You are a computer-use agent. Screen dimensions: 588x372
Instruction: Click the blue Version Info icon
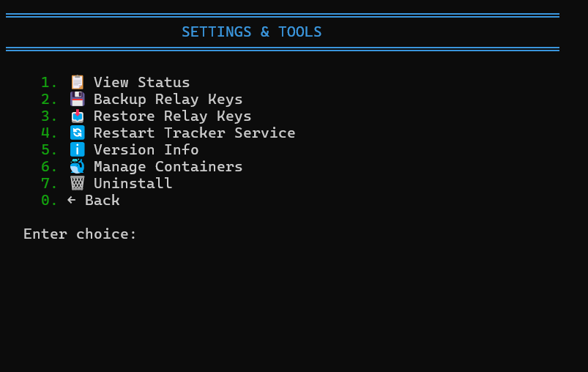77,149
